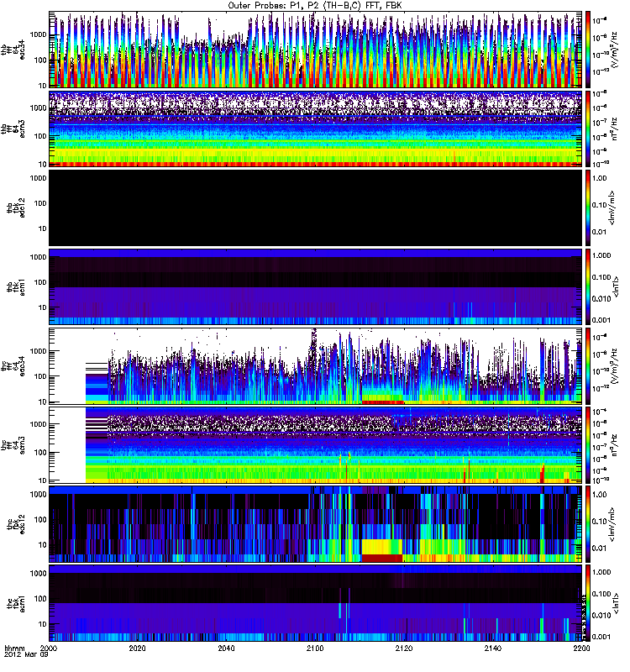
Task: Click the color bar of the top spectrogram
Action: pyautogui.click(x=589, y=50)
